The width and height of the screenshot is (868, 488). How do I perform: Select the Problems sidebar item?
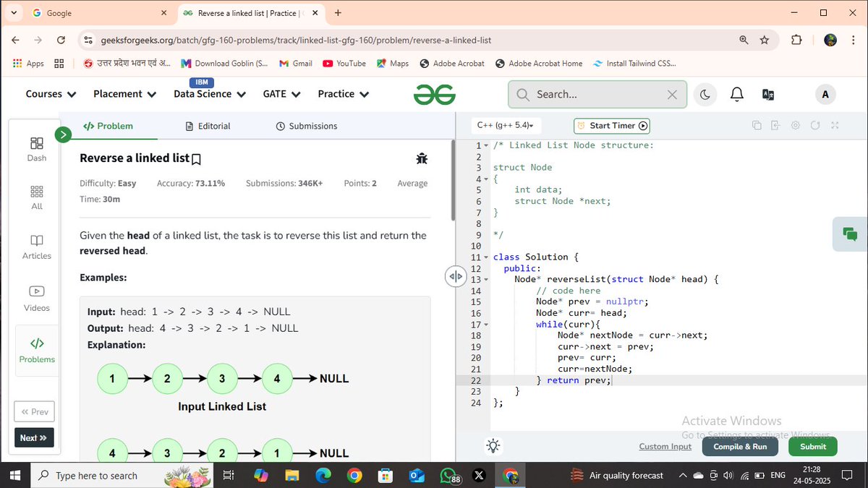(36, 350)
